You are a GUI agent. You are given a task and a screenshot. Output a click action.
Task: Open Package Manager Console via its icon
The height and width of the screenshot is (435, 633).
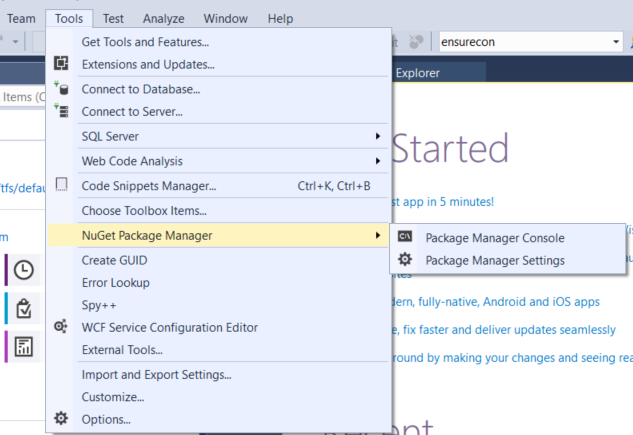405,237
